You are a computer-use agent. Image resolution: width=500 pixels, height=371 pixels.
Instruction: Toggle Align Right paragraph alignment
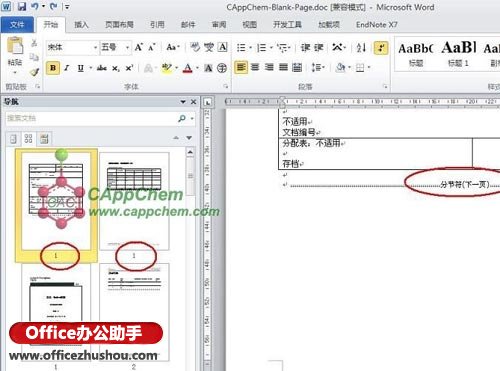(269, 68)
